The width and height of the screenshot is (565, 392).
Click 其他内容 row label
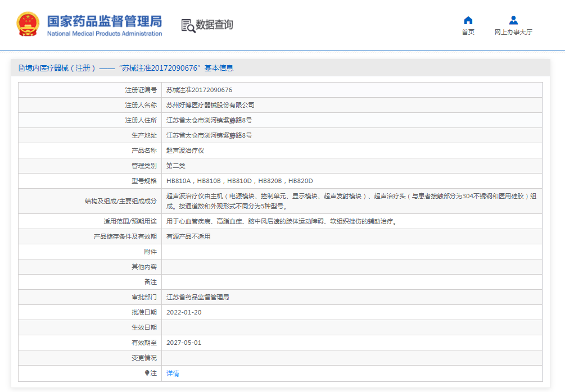click(144, 267)
